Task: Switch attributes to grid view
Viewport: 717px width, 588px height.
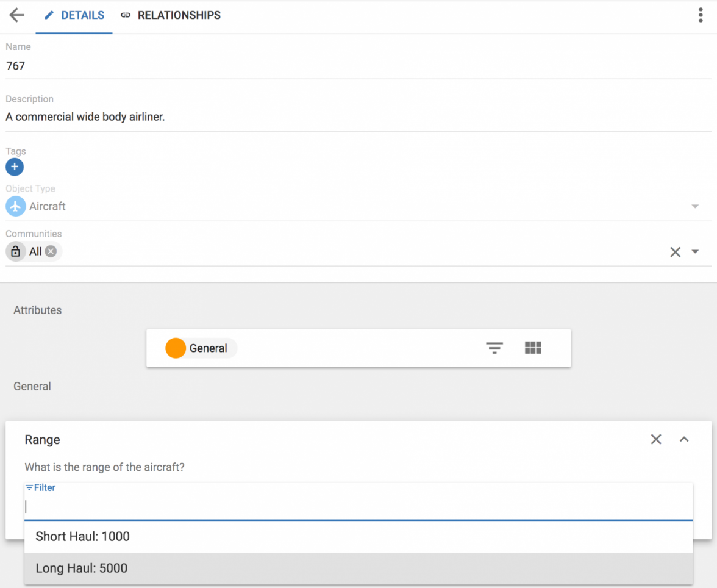Action: point(533,348)
